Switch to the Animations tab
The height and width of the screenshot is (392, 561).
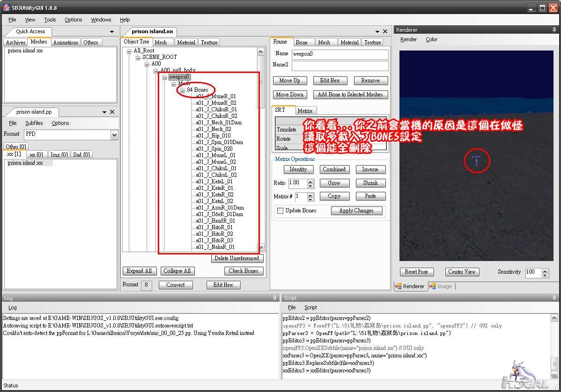pos(66,42)
